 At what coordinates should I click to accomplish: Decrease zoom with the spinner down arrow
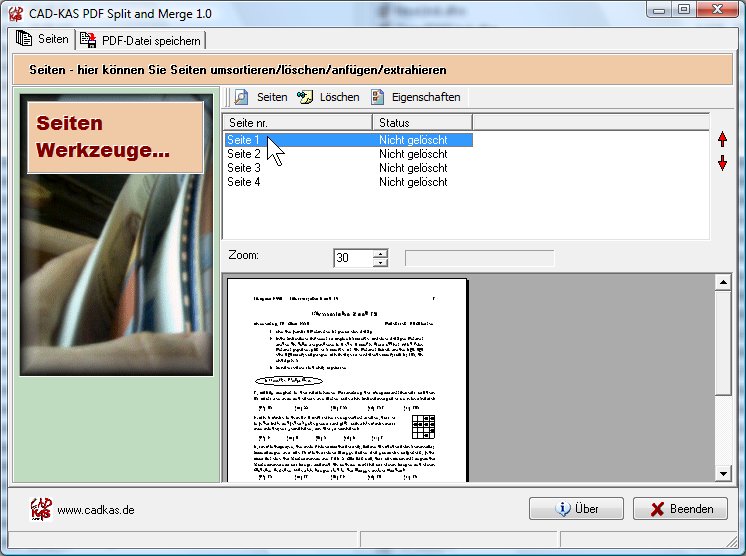tap(380, 263)
